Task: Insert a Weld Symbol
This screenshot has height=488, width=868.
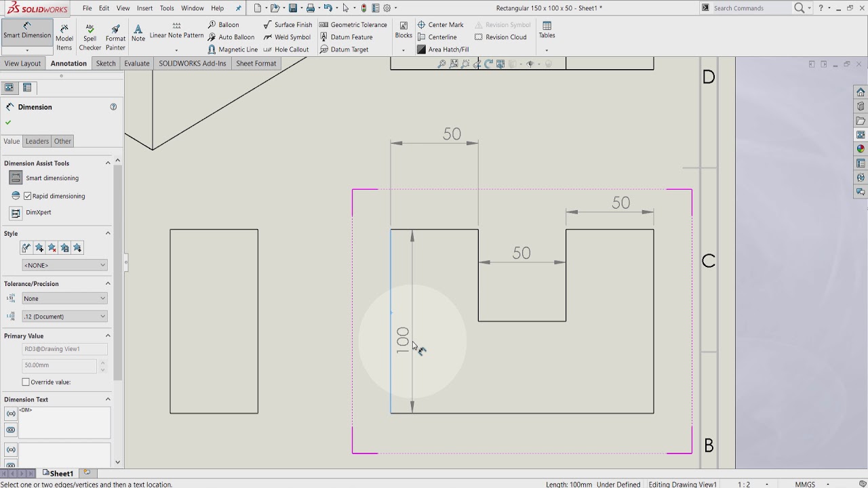Action: point(287,37)
